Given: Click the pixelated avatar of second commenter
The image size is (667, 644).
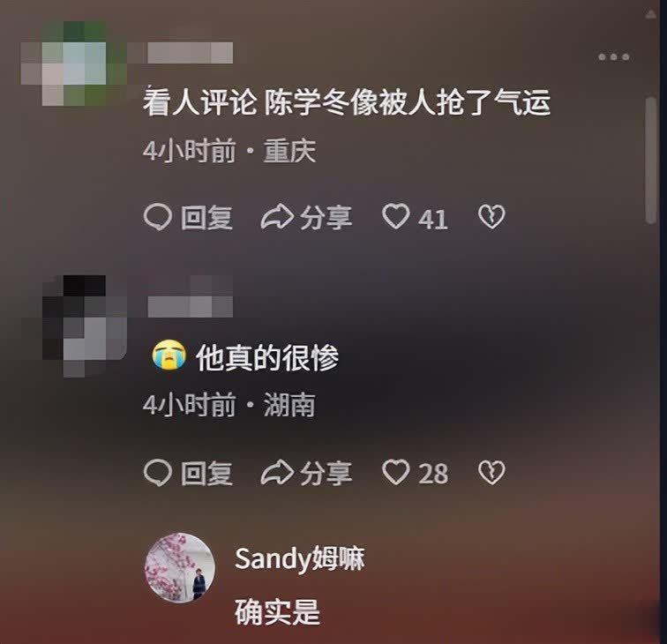Looking at the screenshot, I should point(85,326).
